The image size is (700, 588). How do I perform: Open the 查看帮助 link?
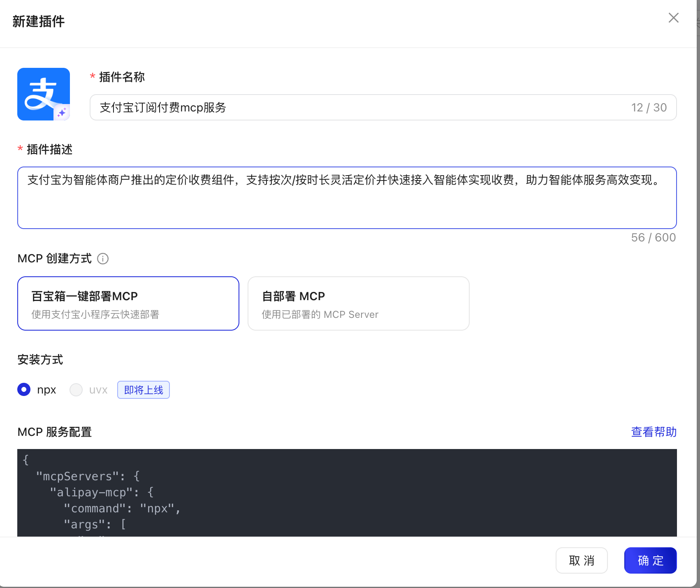tap(654, 432)
